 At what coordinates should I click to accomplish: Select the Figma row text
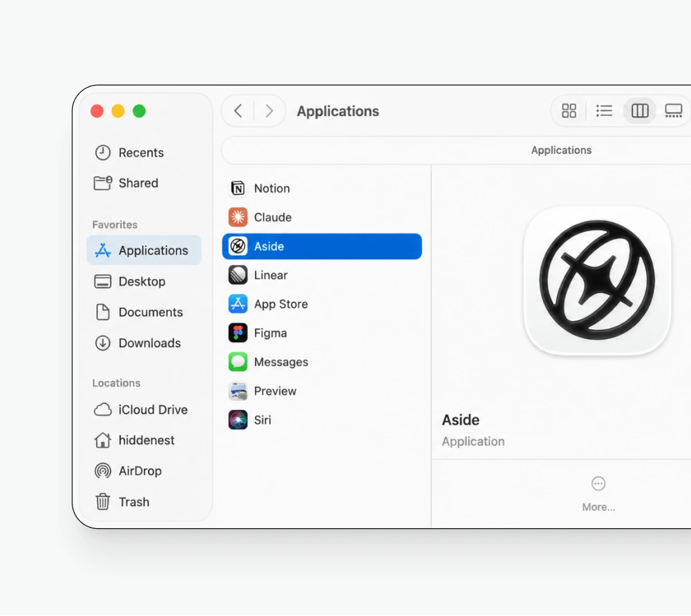(x=270, y=334)
